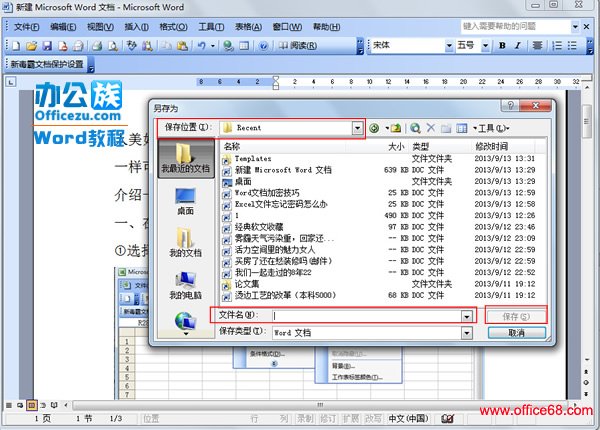600x430 pixels.
Task: Open the 工具(T) menu in menu bar
Action: [211, 27]
